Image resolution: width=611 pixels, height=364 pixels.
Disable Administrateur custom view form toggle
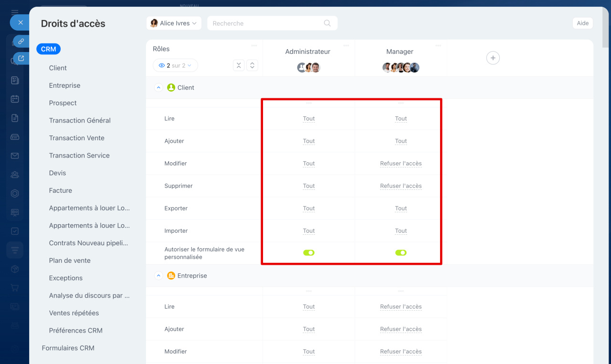[309, 253]
